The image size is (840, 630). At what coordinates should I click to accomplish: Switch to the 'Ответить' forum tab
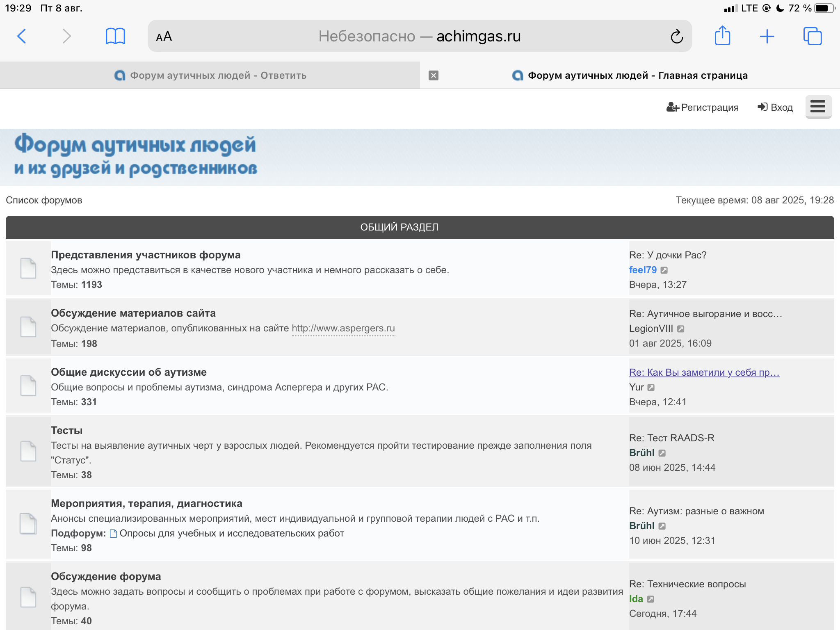pyautogui.click(x=210, y=75)
